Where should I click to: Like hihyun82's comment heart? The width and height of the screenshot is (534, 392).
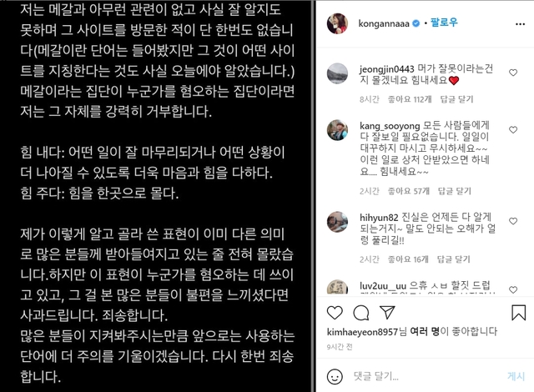513,221
